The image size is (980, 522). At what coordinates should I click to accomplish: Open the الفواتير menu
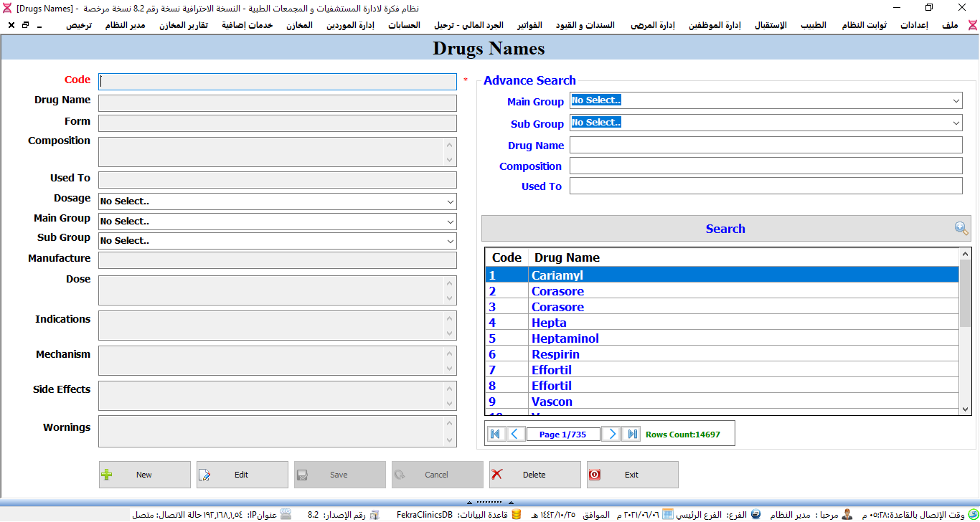[529, 25]
